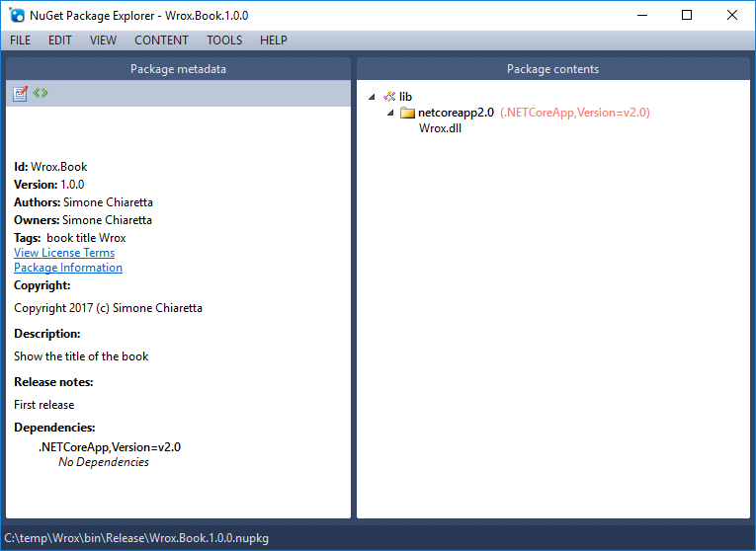Click the Id: Wrox.Book text
The height and width of the screenshot is (551, 756).
coord(50,167)
